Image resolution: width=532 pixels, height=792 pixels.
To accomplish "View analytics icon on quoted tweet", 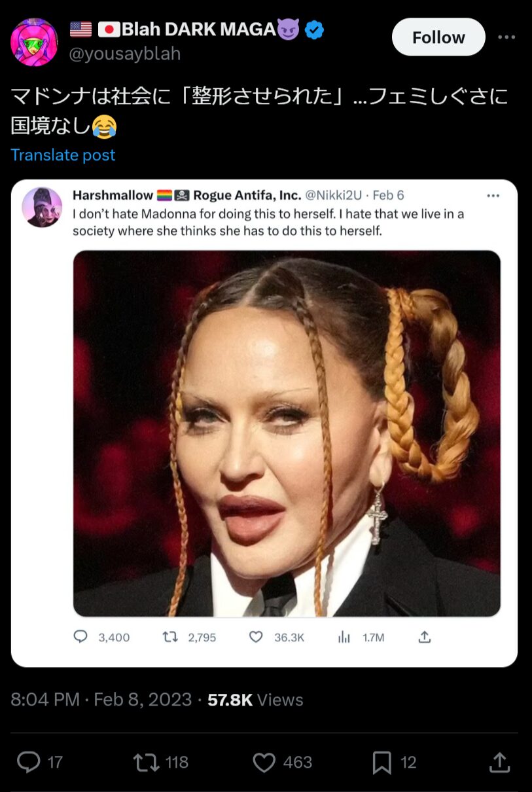I will pyautogui.click(x=344, y=637).
